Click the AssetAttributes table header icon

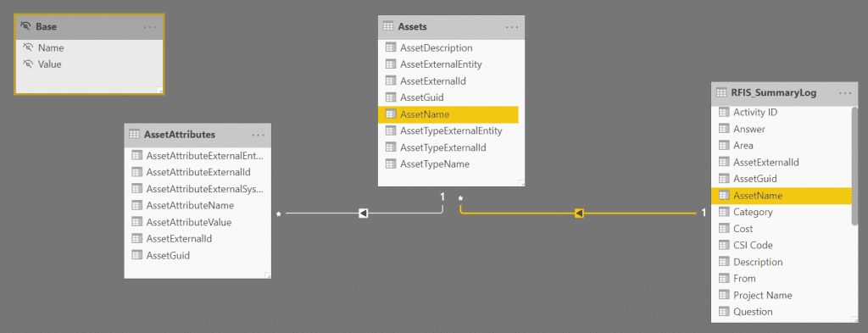pos(134,134)
